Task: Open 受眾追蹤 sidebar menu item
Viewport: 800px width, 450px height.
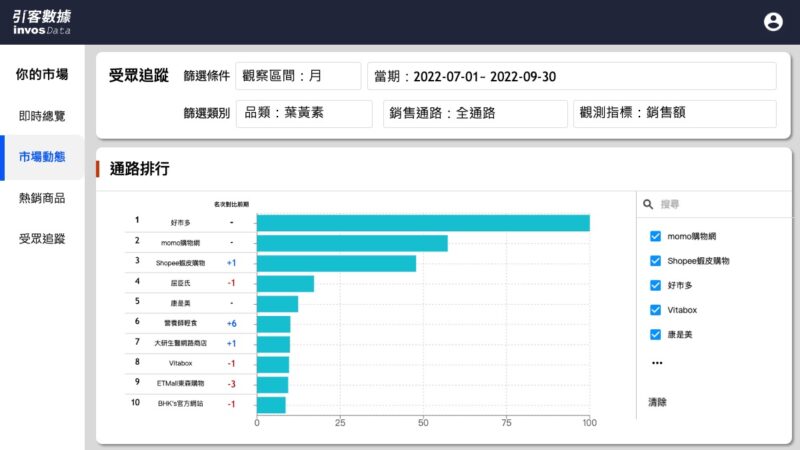Action: tap(42, 239)
